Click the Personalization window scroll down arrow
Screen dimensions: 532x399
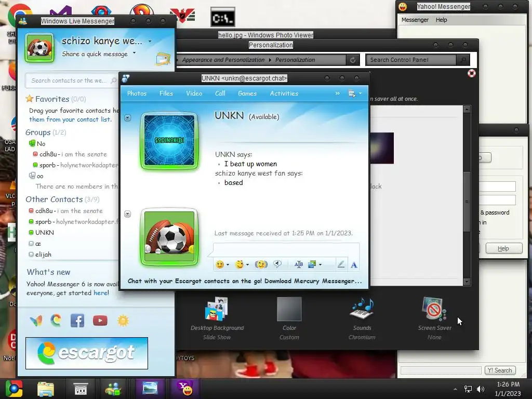click(x=467, y=282)
